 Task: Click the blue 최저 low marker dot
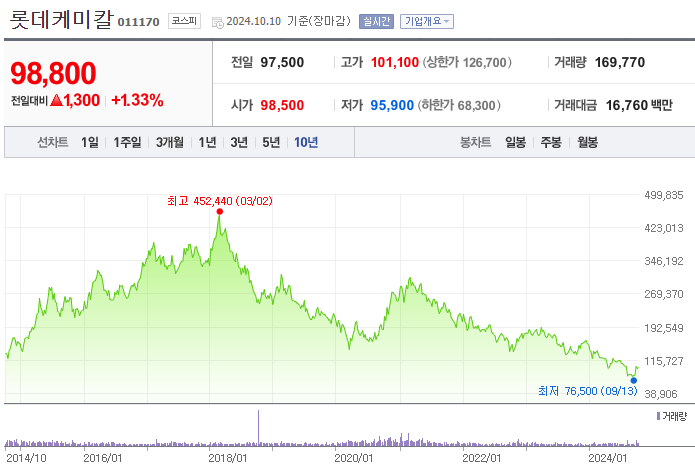coord(633,380)
